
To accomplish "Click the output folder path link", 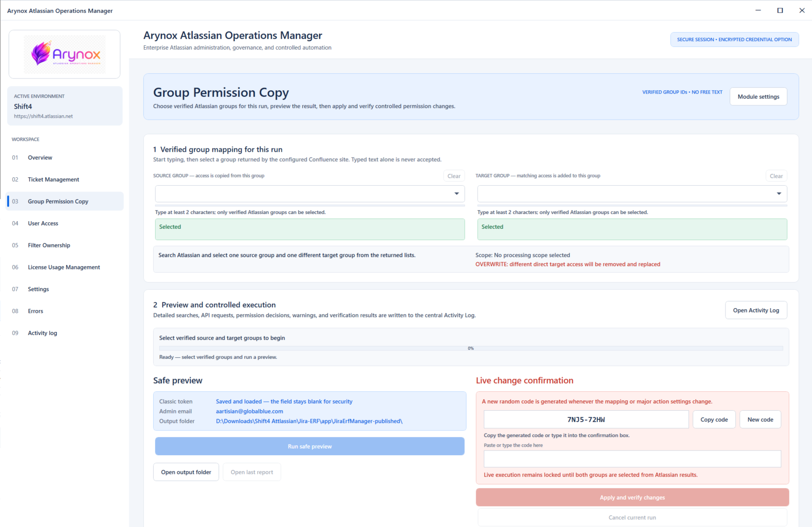I will (309, 421).
